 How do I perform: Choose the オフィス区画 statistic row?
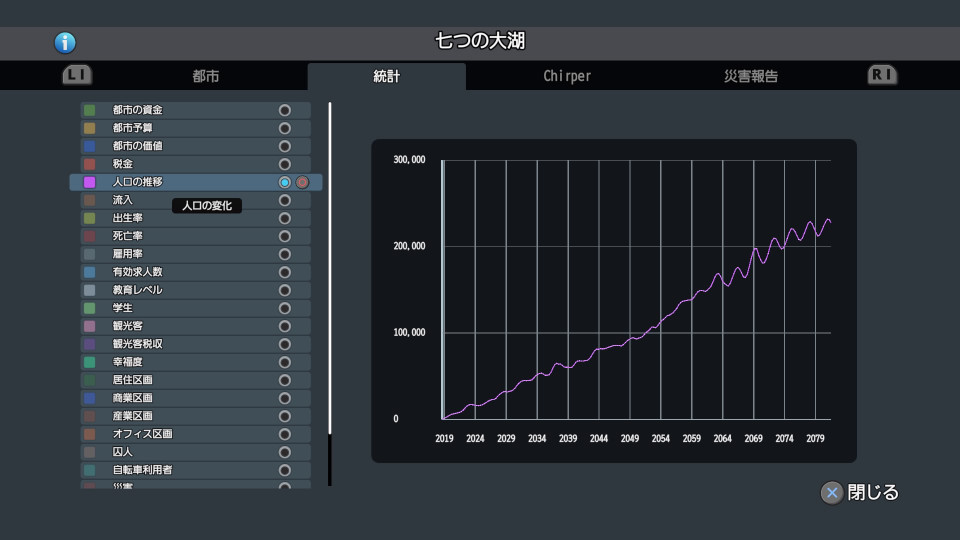(143, 434)
